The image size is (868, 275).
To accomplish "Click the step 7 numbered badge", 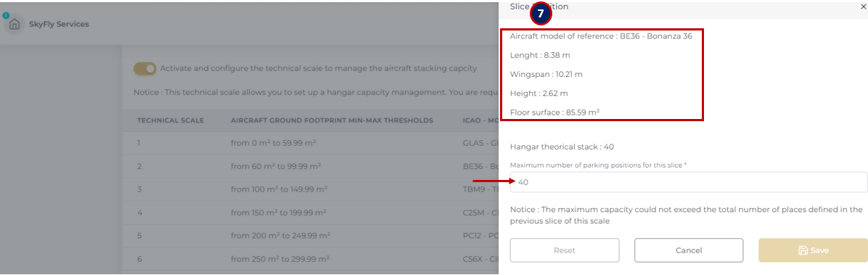I will click(x=541, y=15).
